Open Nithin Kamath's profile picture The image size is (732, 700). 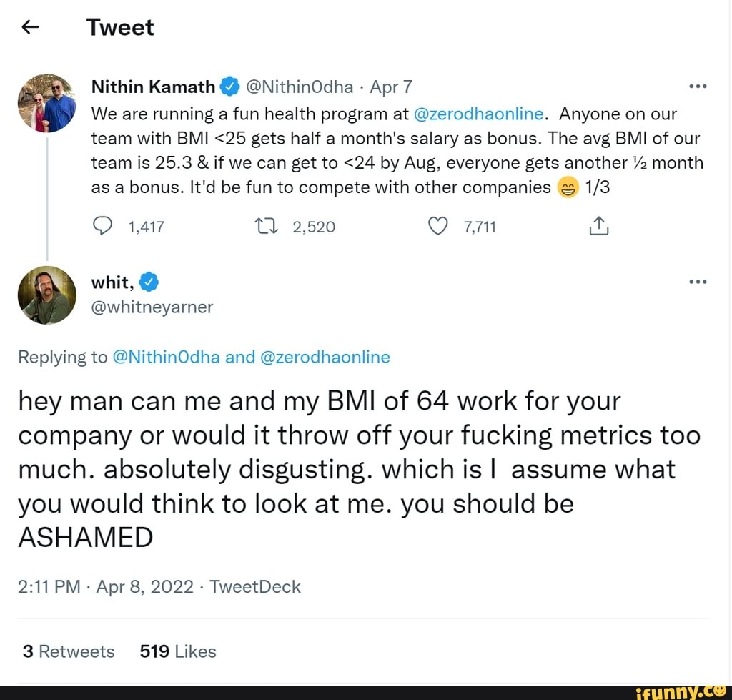47,103
